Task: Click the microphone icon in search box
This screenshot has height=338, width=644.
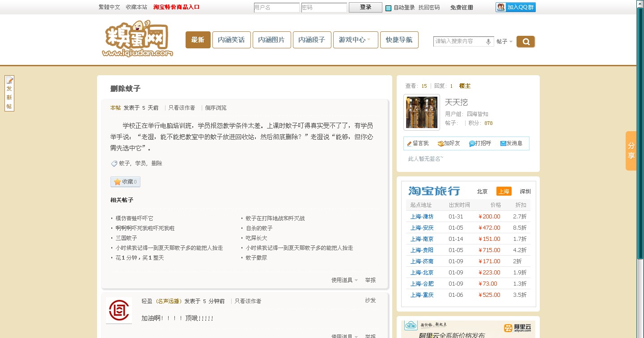Action: [x=488, y=41]
